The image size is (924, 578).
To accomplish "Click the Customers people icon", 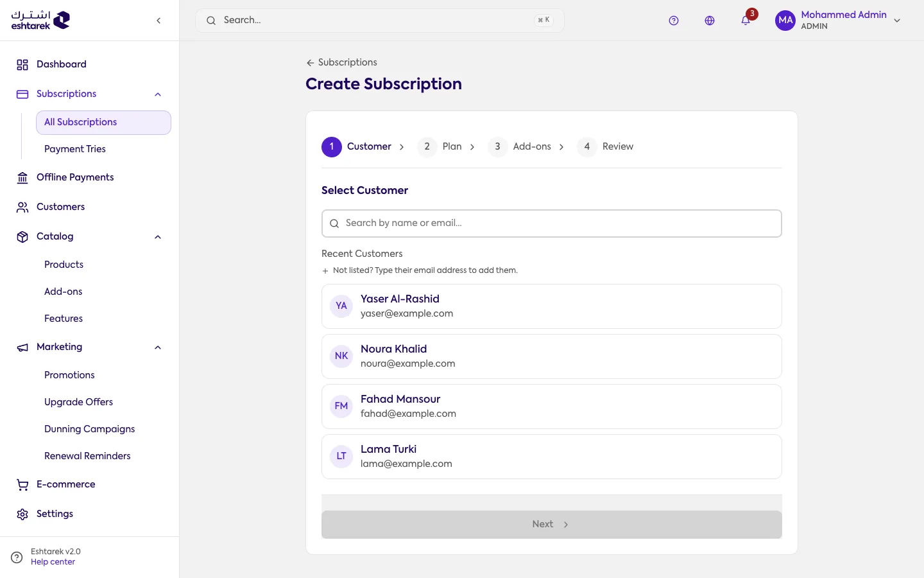I will pyautogui.click(x=22, y=207).
